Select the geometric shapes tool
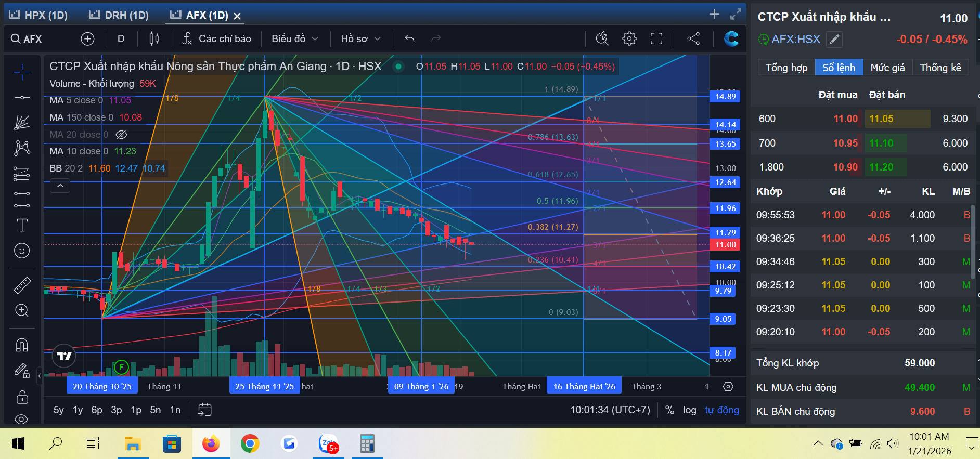The width and height of the screenshot is (980, 459). (x=22, y=200)
